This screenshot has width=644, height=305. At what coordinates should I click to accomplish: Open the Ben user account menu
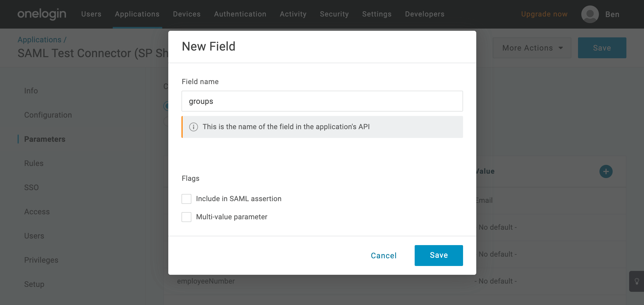pyautogui.click(x=612, y=14)
